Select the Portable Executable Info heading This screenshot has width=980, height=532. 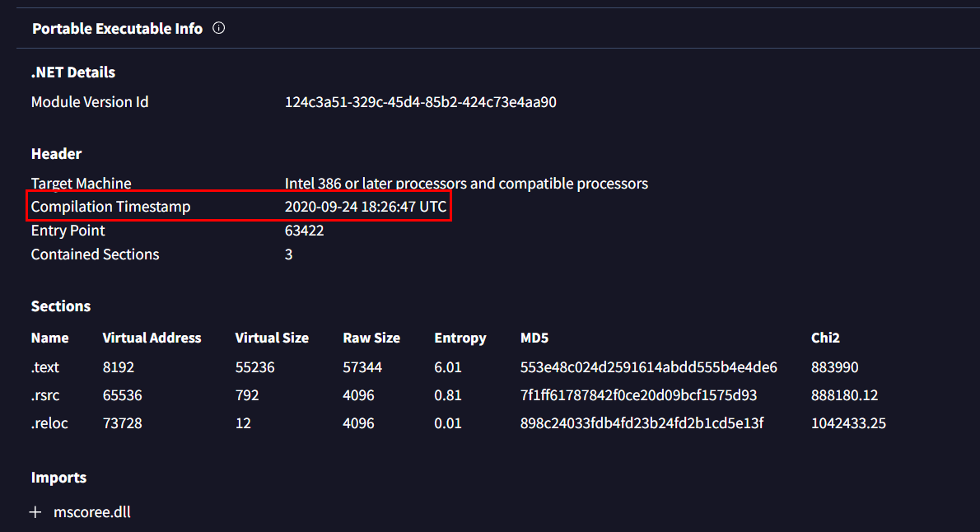pos(117,29)
